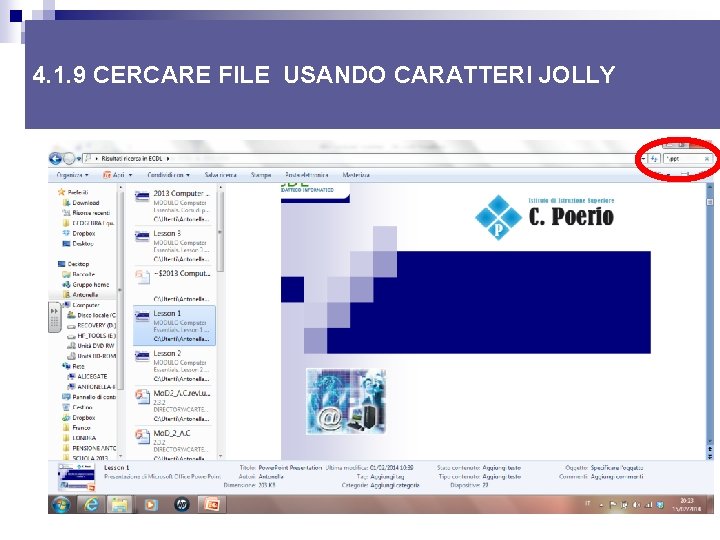Click the MoD_2_AC presentation file icon
The width and height of the screenshot is (720, 540).
click(x=142, y=437)
